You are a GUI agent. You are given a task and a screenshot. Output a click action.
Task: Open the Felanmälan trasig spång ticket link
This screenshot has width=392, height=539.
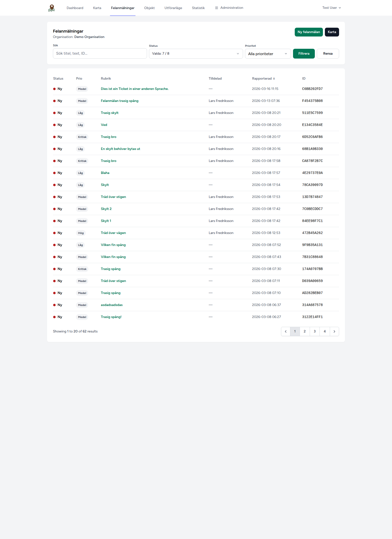pos(120,101)
